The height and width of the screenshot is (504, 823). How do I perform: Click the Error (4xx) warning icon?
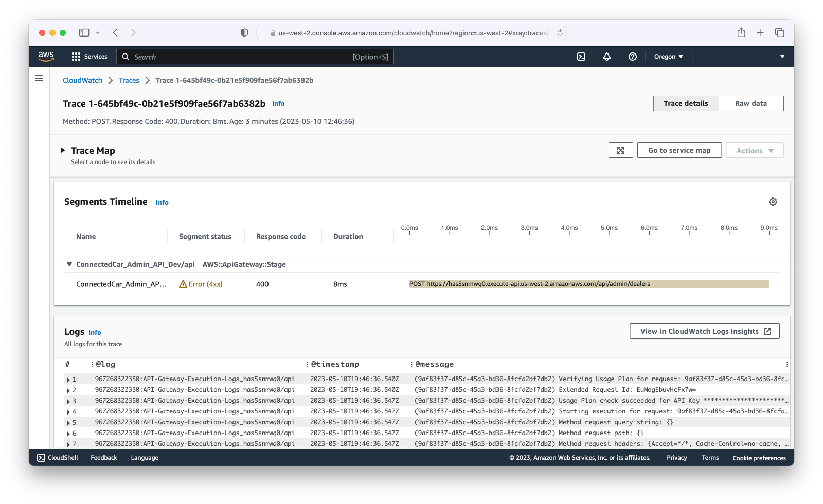183,284
